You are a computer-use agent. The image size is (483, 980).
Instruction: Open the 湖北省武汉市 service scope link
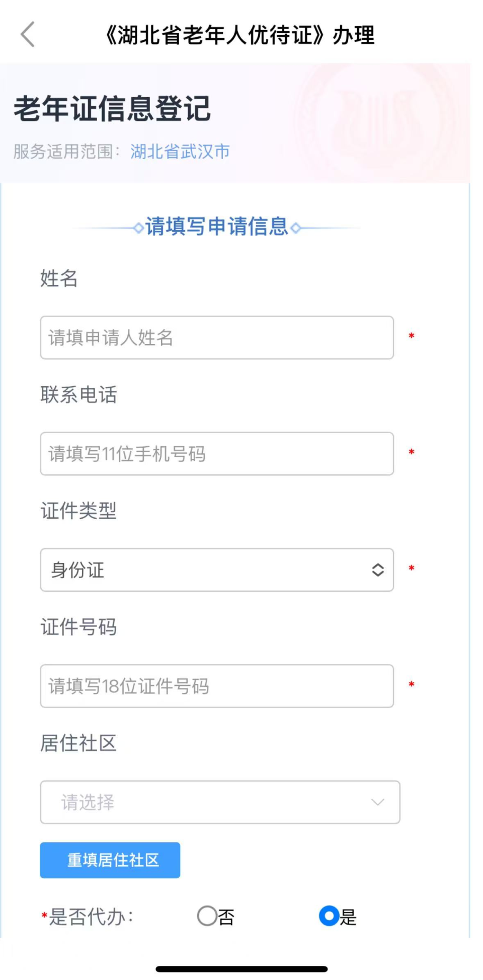click(180, 151)
